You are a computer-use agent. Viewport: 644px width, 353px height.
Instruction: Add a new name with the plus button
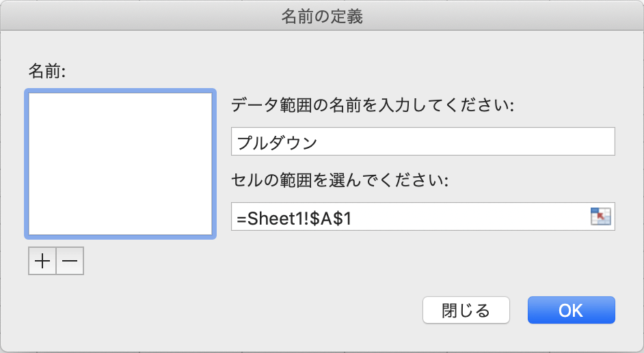pos(42,261)
